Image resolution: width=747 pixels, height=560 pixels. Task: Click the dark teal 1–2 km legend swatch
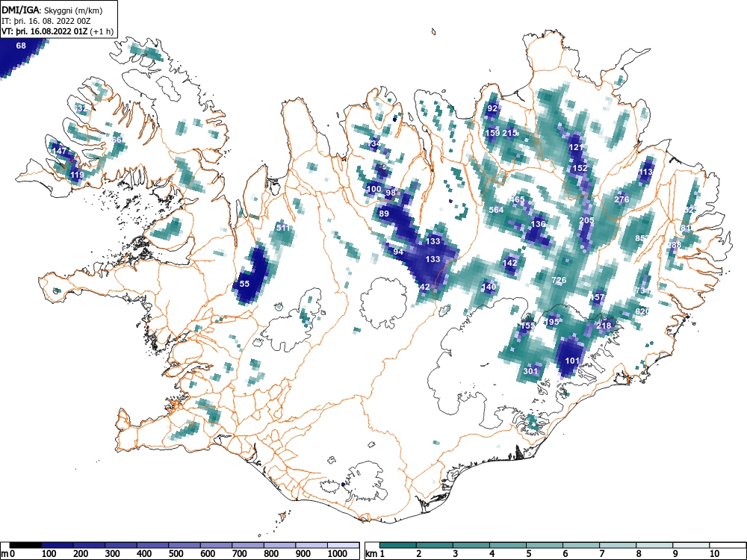398,545
